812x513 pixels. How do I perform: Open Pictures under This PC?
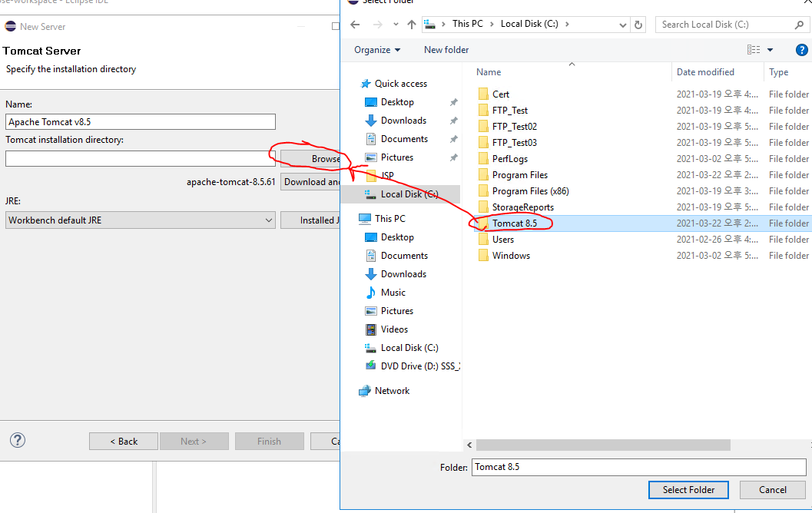[x=396, y=310]
